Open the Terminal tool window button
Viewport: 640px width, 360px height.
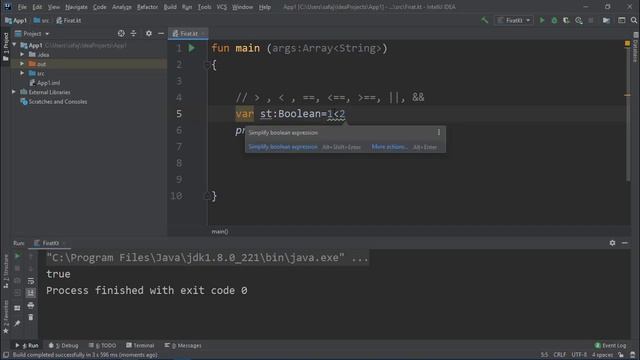click(140, 345)
